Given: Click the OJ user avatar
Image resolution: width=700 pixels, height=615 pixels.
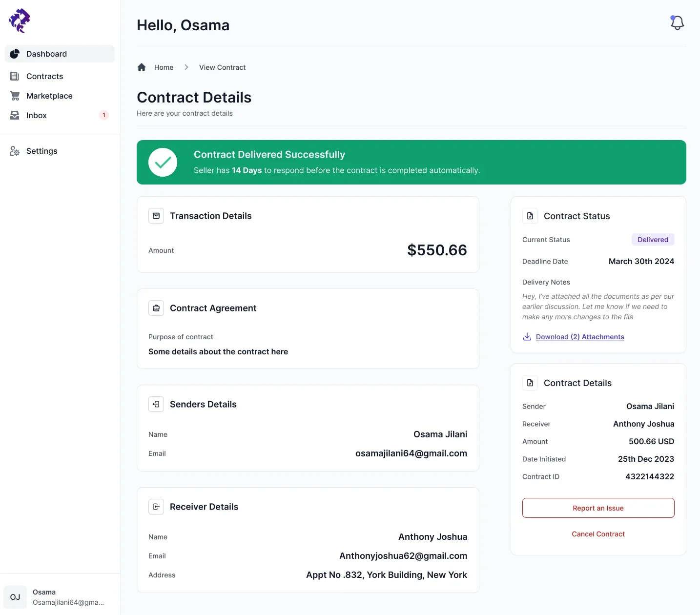Looking at the screenshot, I should point(15,597).
